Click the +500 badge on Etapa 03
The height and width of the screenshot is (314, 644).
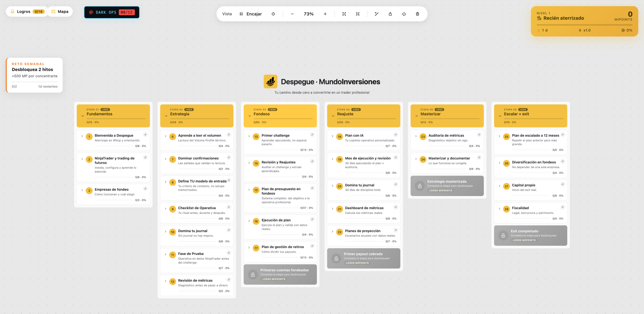point(272,110)
